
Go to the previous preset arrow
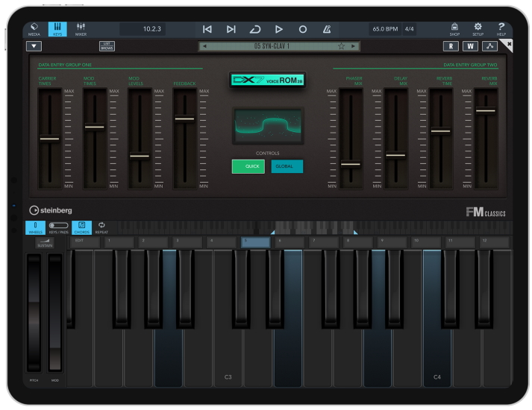point(204,46)
